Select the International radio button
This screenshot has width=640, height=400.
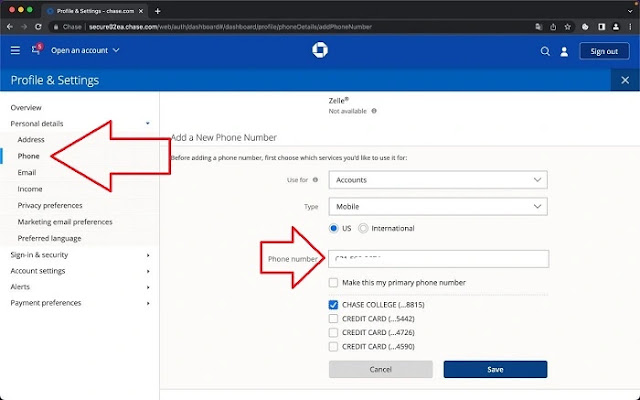point(363,228)
